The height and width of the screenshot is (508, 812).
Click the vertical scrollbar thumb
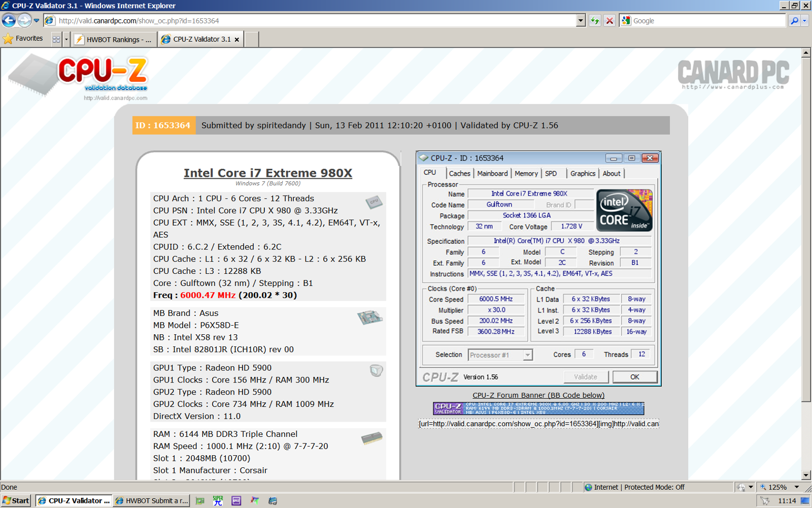pyautogui.click(x=806, y=230)
